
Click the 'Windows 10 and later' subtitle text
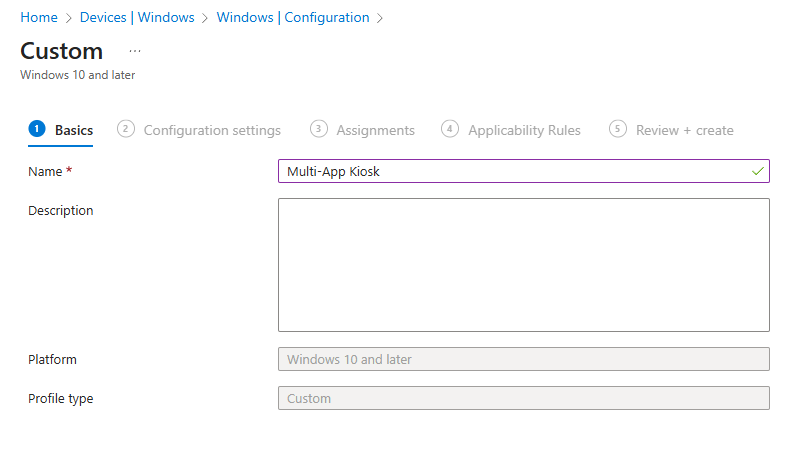(x=78, y=75)
